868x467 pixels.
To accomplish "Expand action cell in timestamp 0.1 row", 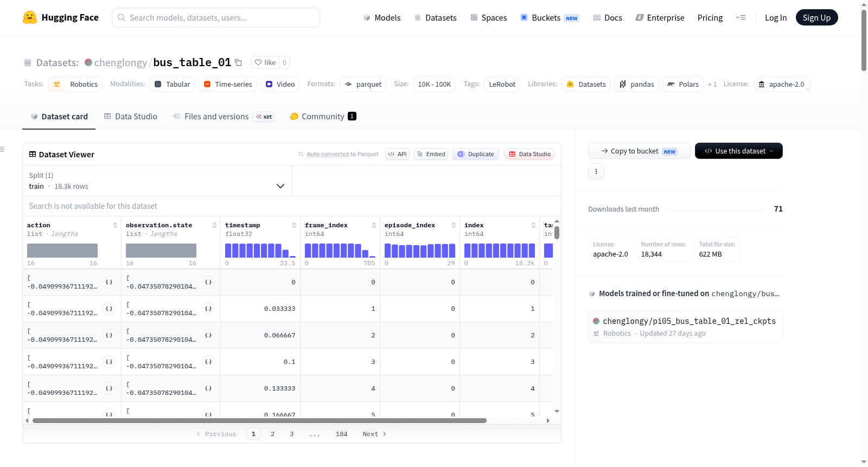I will [109, 362].
